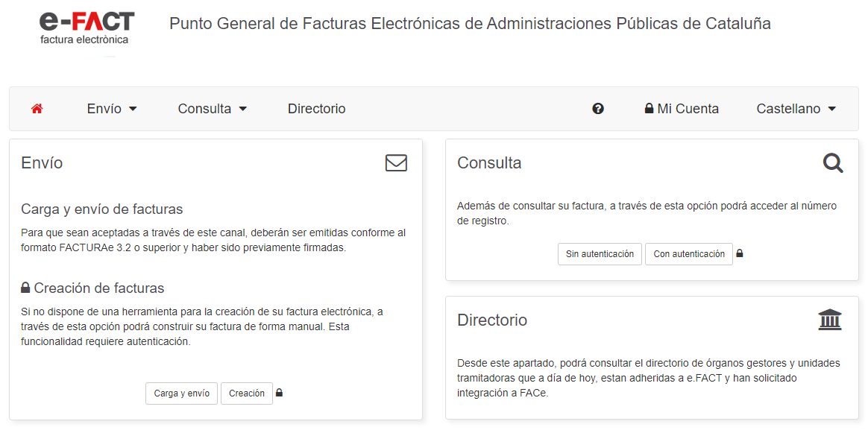Click the magnifying glass icon in Consulta panel
The height and width of the screenshot is (430, 868).
833,163
